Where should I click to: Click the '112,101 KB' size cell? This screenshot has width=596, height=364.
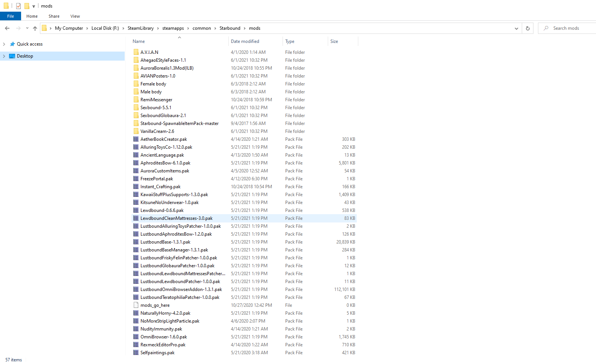(x=344, y=289)
